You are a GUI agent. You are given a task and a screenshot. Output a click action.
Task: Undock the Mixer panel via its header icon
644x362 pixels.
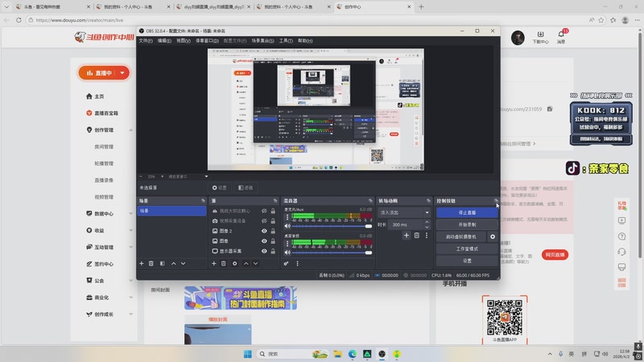pos(370,200)
